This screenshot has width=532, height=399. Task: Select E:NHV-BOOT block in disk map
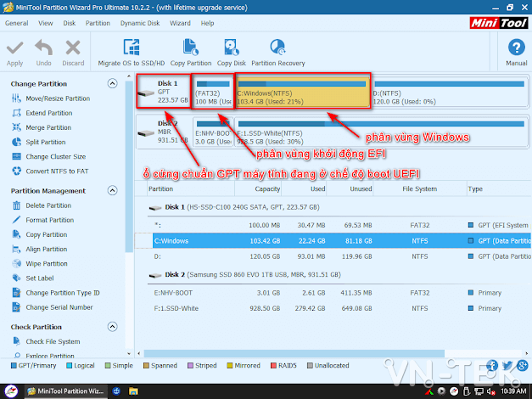point(213,132)
